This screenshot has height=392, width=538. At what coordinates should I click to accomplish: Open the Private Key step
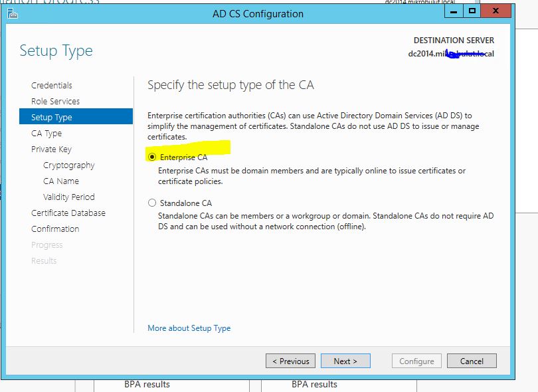(51, 149)
